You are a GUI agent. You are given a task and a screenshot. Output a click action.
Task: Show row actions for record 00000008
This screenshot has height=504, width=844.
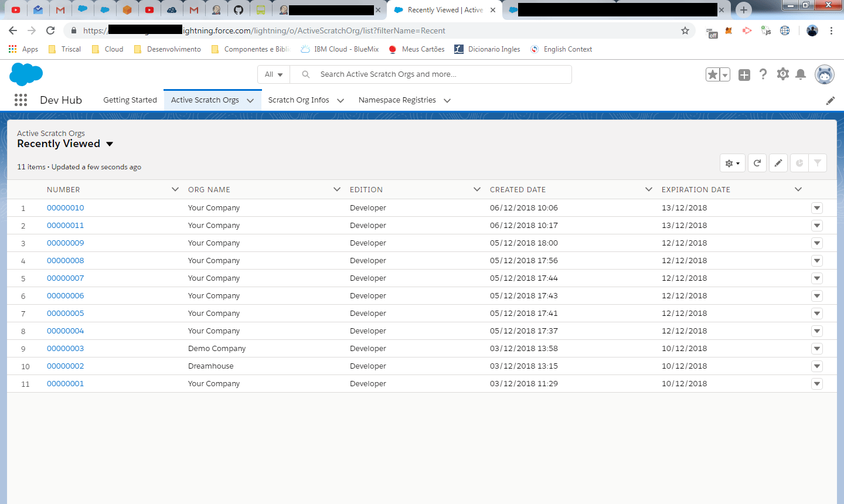tap(817, 261)
